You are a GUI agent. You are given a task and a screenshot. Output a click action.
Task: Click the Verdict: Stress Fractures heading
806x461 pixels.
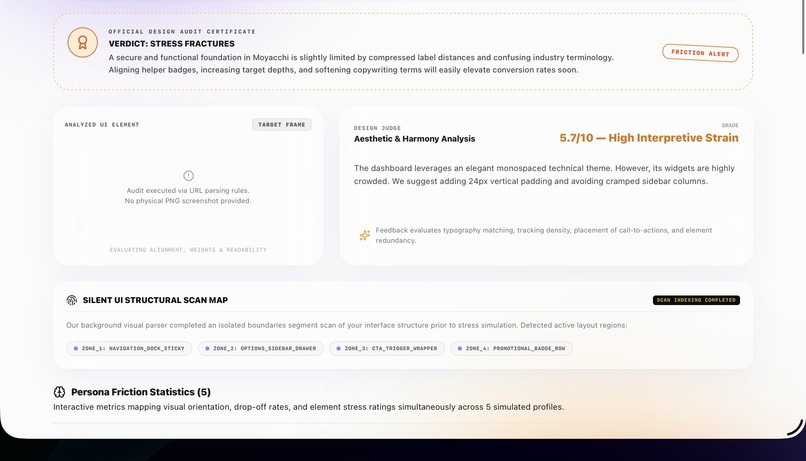pos(171,44)
